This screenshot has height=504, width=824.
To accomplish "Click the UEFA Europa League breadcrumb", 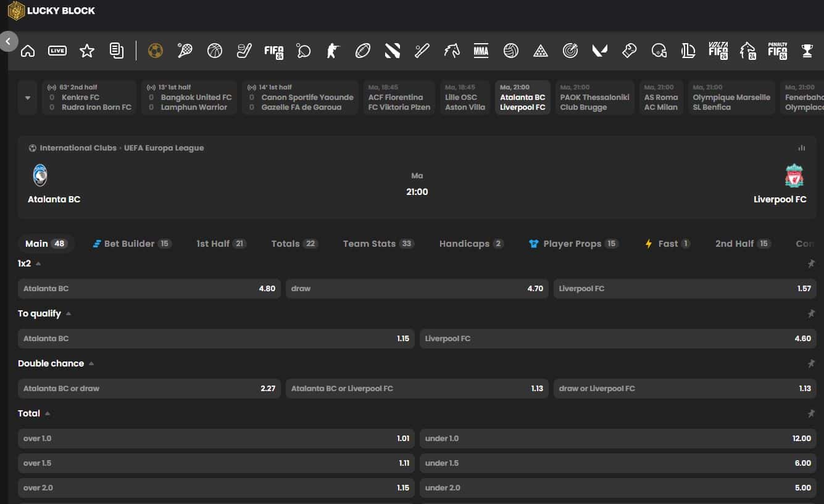I will [x=164, y=148].
